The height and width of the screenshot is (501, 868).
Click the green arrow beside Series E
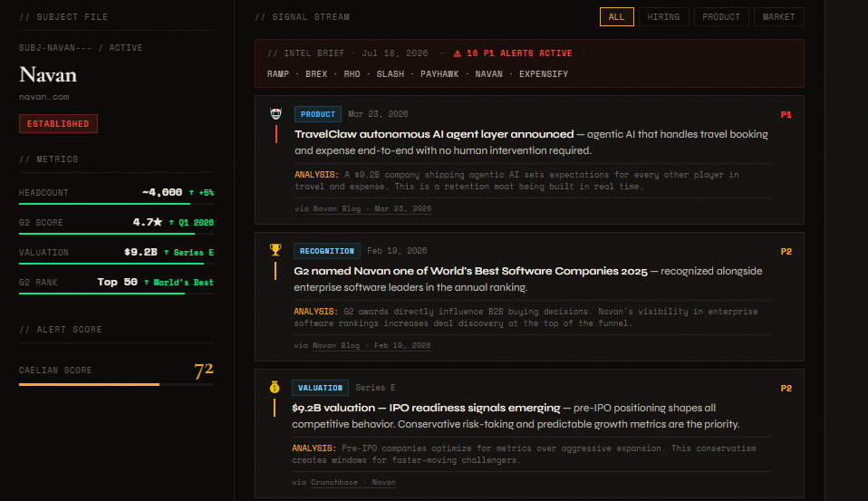click(x=166, y=253)
